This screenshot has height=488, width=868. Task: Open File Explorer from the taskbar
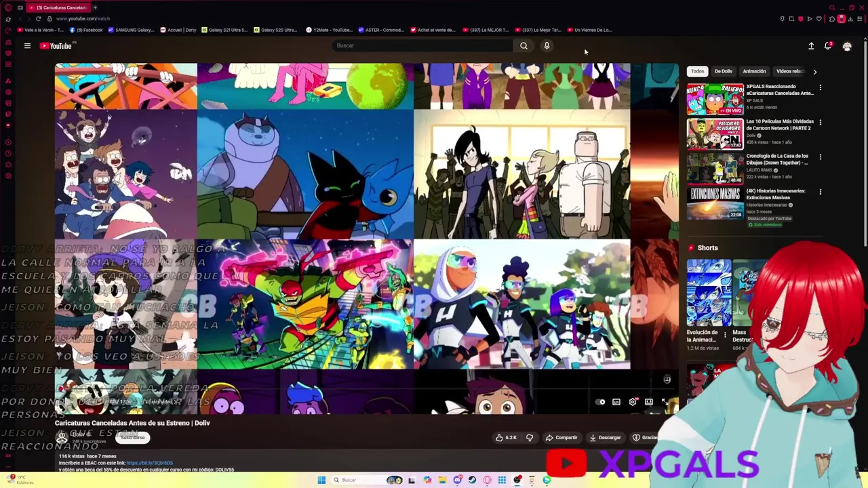442,480
